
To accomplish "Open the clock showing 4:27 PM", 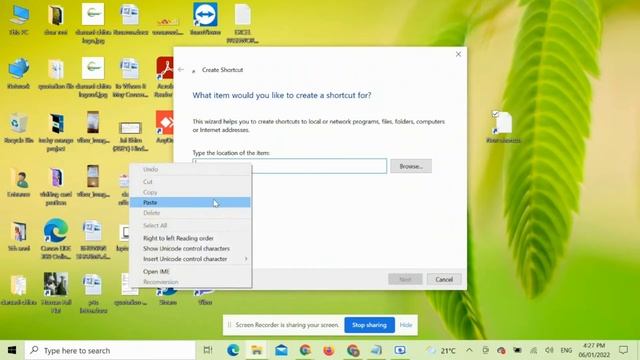I will pyautogui.click(x=594, y=350).
